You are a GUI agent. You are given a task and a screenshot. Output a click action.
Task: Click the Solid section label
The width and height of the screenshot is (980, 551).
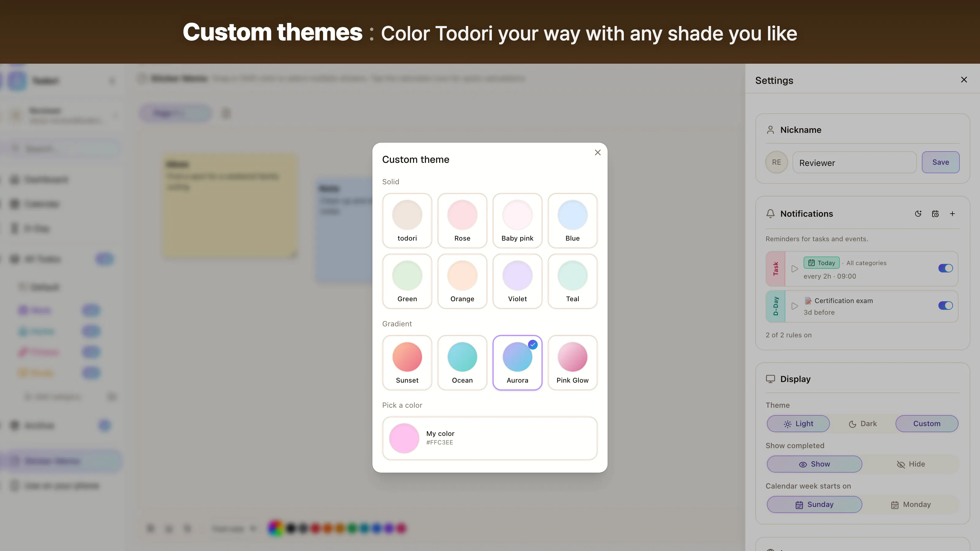point(391,182)
